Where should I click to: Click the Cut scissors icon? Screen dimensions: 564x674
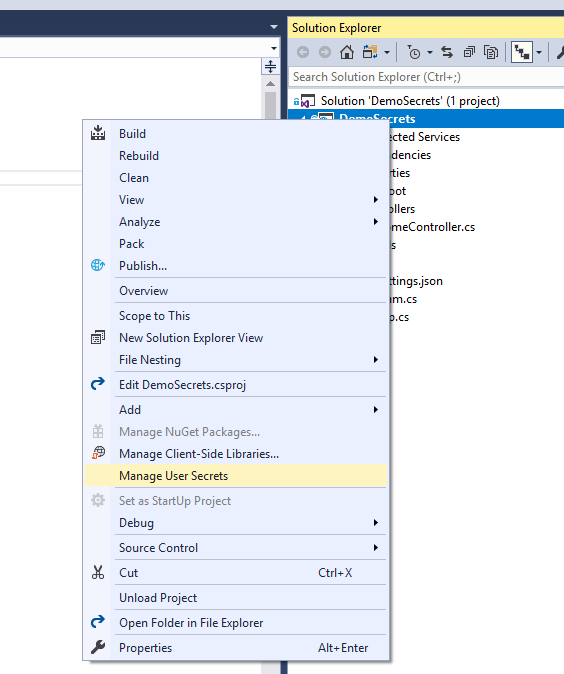(98, 572)
